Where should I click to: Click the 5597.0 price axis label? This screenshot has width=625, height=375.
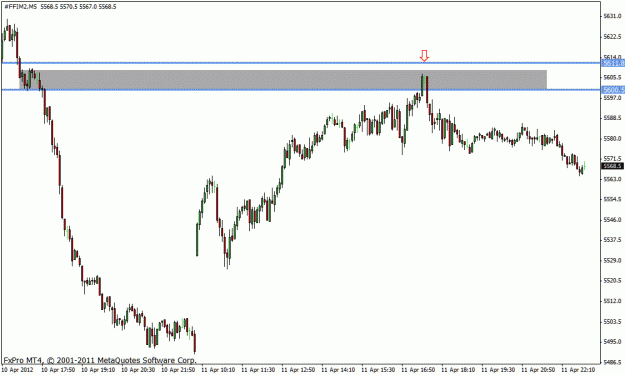[613, 98]
